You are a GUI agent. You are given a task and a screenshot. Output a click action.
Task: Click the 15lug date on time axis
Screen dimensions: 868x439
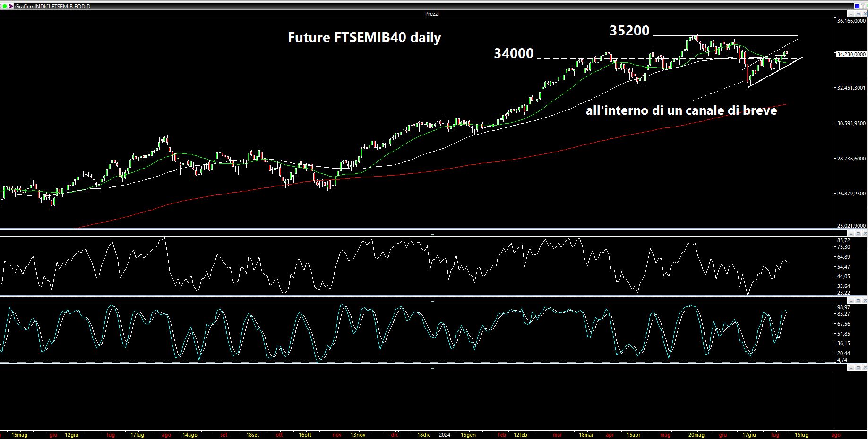[x=801, y=435]
